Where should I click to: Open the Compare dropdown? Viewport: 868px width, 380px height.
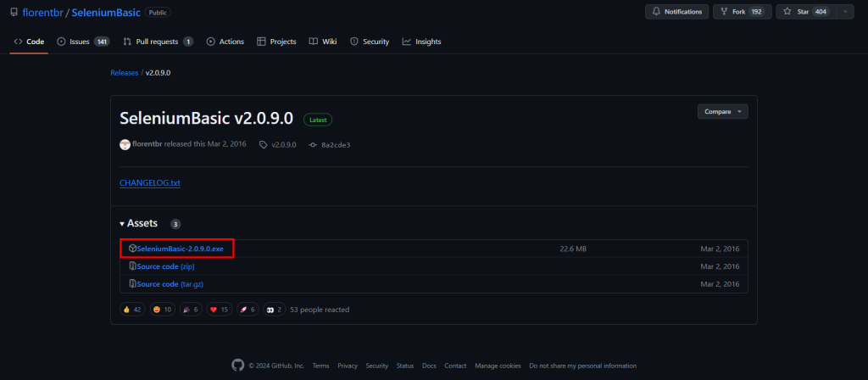click(722, 112)
